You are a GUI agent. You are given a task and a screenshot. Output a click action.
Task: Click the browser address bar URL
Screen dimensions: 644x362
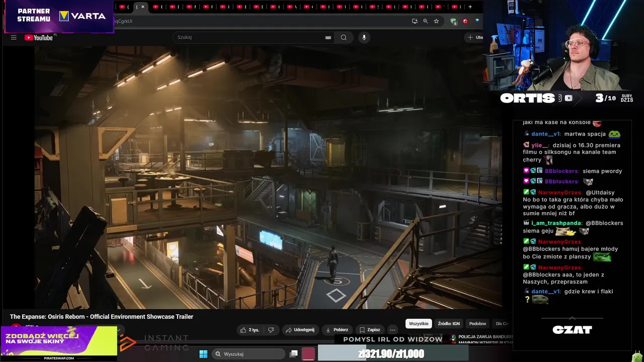[x=261, y=21]
